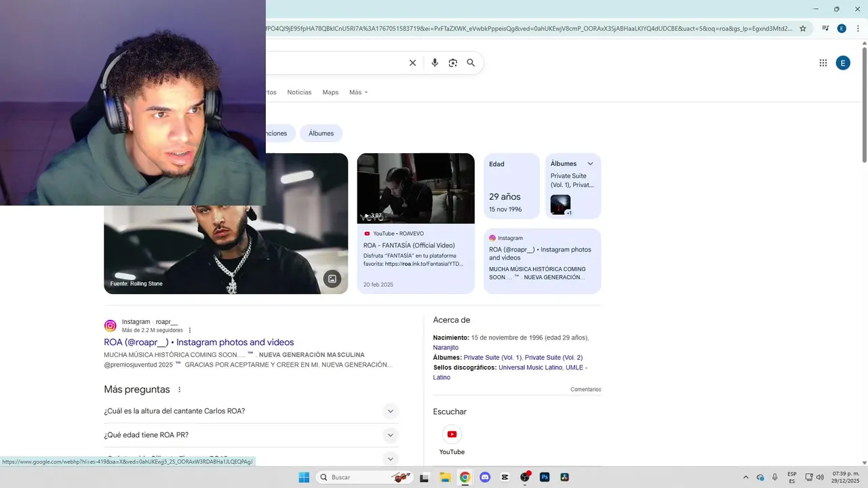
Task: Click the 'Más de 2.2 M seguidores' text
Action: (x=153, y=330)
